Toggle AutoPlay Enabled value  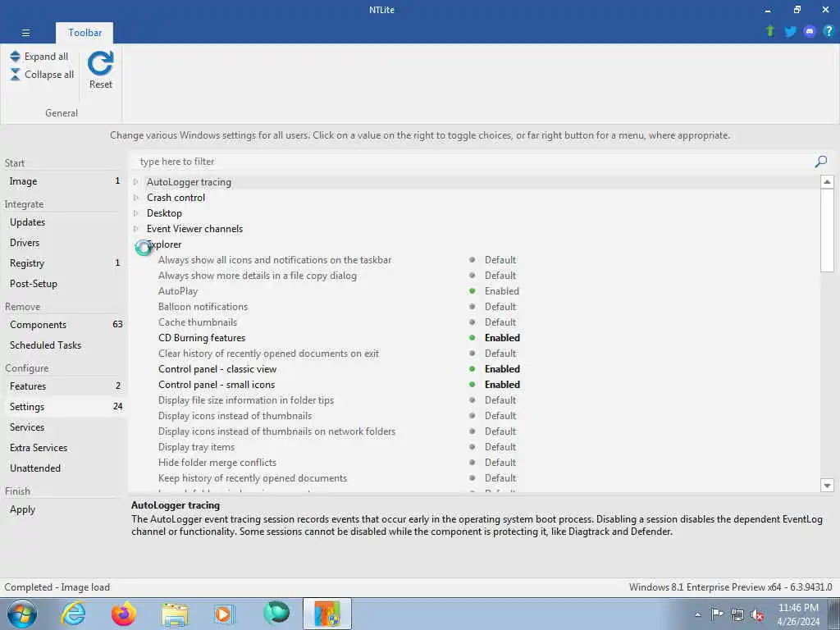click(502, 291)
